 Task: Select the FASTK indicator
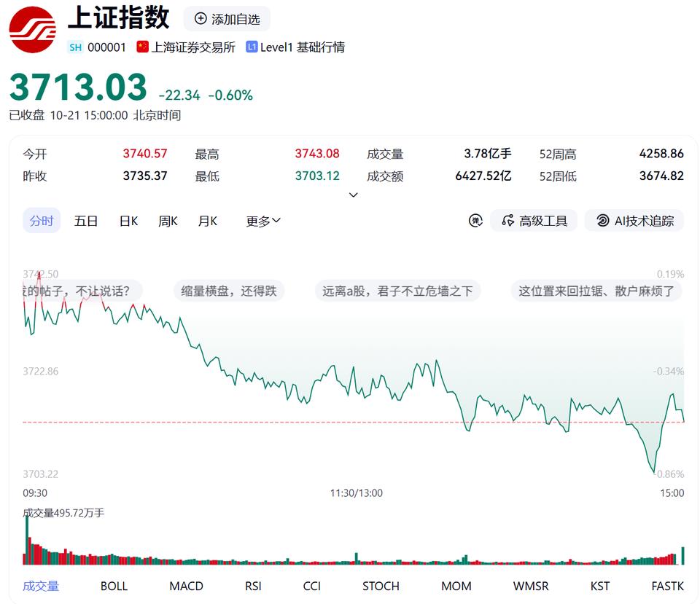point(667,587)
